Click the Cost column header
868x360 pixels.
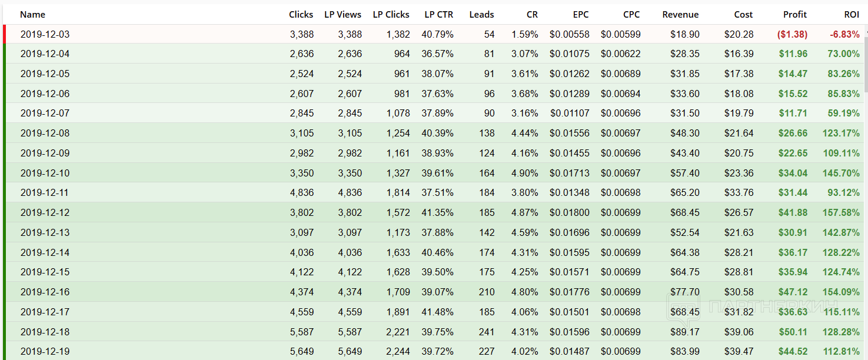click(743, 15)
